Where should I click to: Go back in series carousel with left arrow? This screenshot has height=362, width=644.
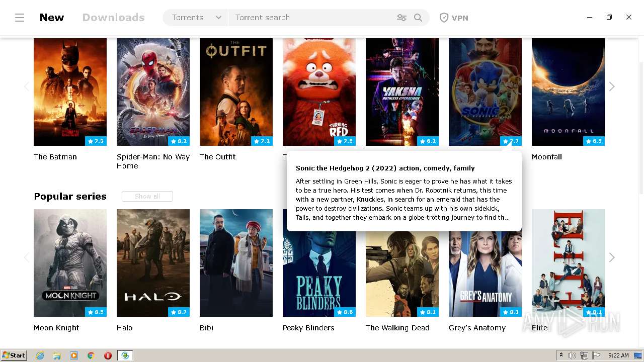(x=27, y=257)
